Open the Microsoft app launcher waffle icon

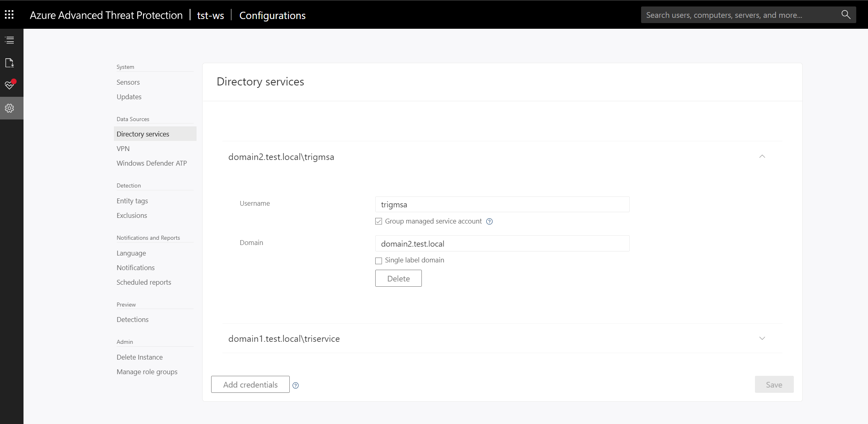[9, 15]
